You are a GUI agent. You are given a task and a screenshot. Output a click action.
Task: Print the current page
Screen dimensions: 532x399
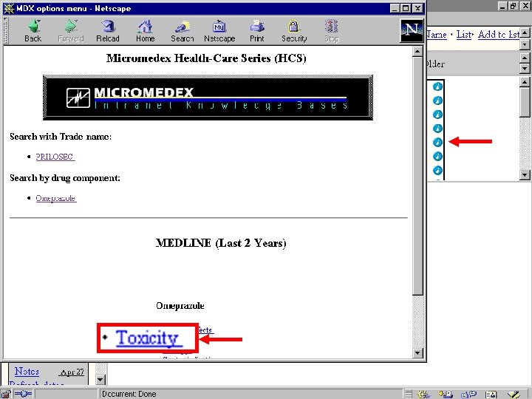257,31
